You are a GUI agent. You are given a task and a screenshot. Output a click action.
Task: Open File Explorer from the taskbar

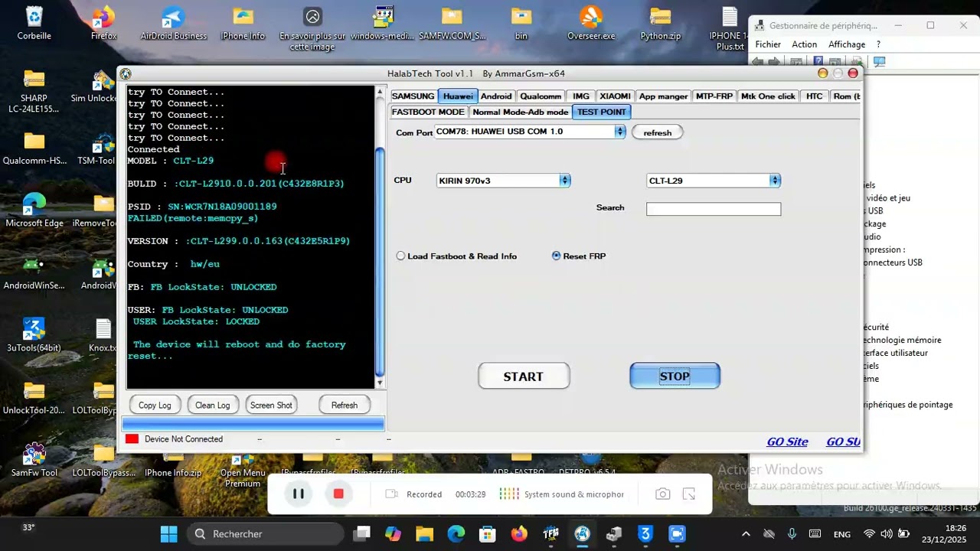coord(424,533)
